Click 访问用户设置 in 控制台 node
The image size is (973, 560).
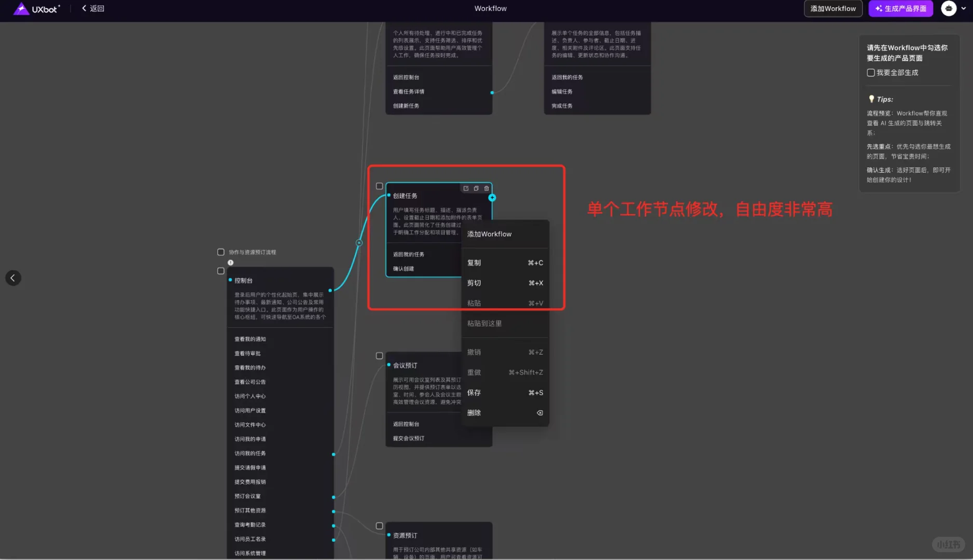click(x=250, y=411)
